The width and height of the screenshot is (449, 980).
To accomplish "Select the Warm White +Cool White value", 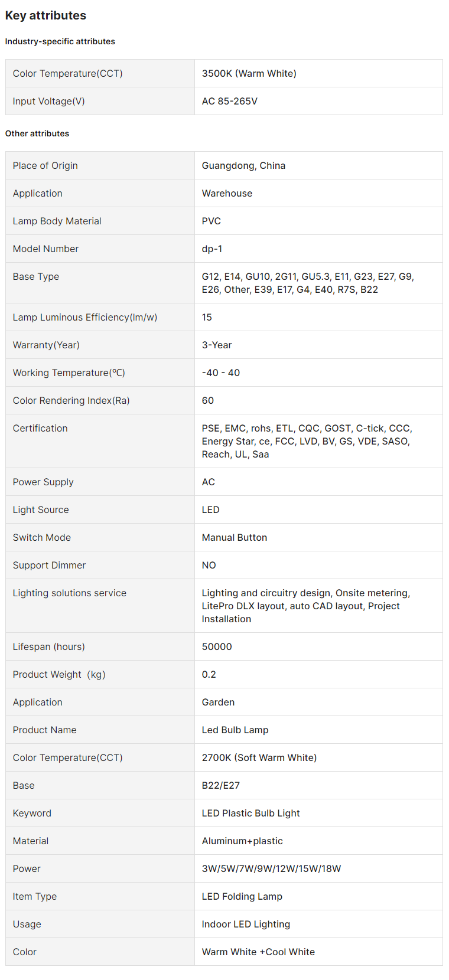I will [258, 952].
